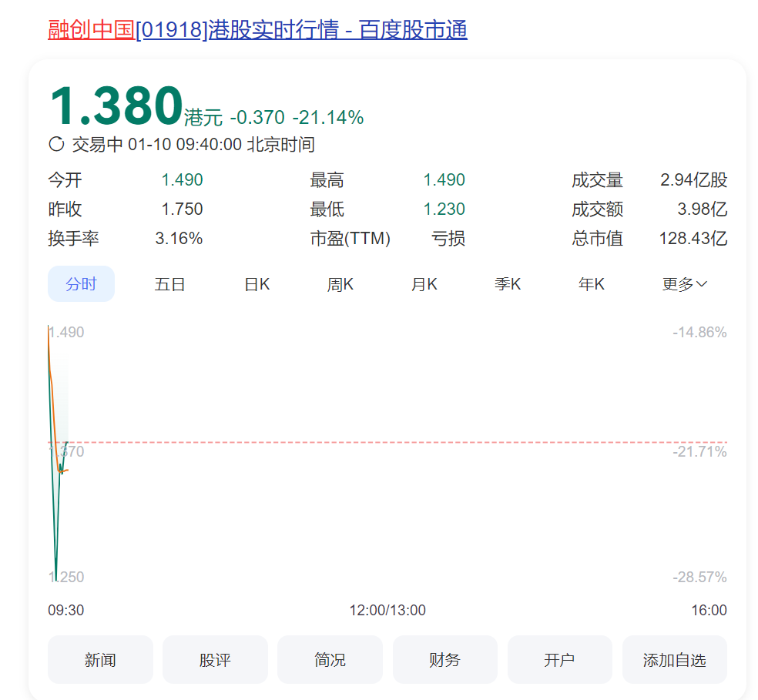Viewport: 758px width, 700px height.
Task: Open the 年K yearly chart tab
Action: [x=591, y=284]
